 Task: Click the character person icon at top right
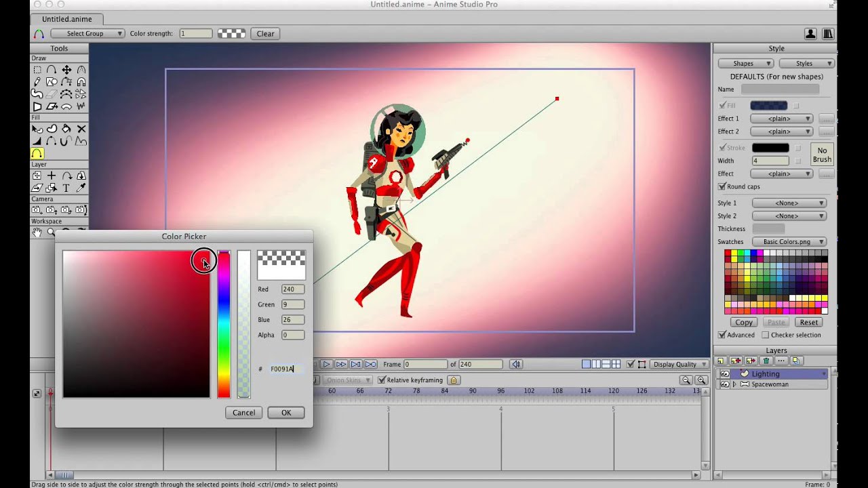click(810, 33)
